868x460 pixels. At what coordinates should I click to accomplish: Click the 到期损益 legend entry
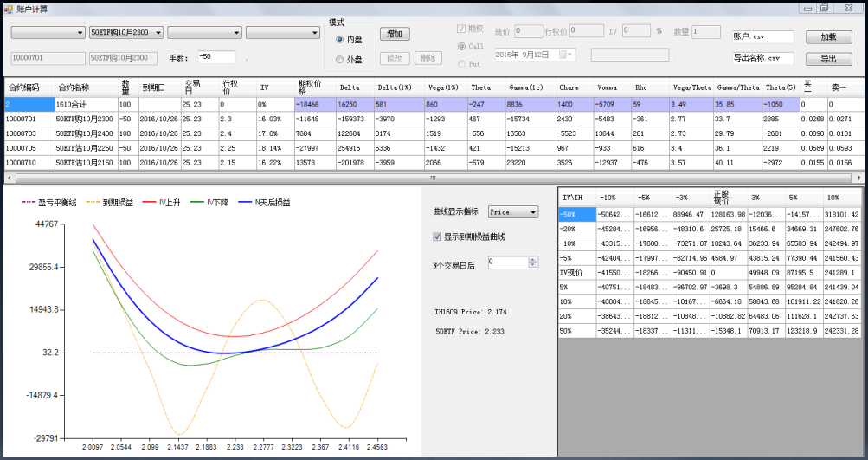(x=110, y=203)
